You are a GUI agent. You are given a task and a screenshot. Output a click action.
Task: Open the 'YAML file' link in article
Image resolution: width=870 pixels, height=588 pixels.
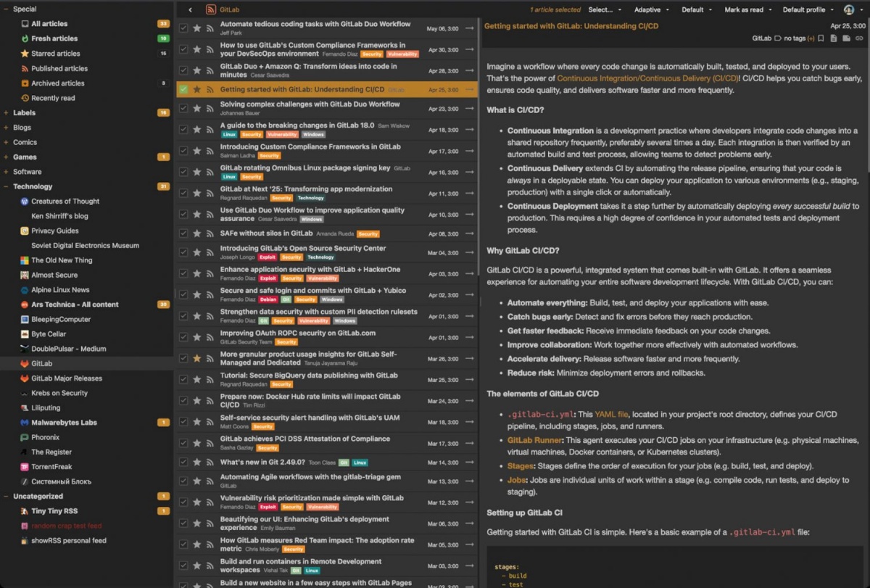tap(612, 415)
